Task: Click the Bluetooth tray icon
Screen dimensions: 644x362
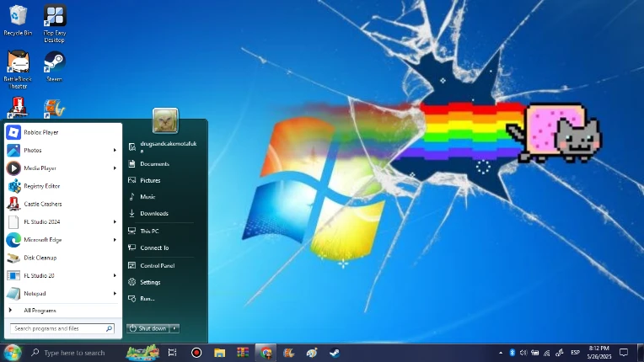Action: pyautogui.click(x=513, y=353)
